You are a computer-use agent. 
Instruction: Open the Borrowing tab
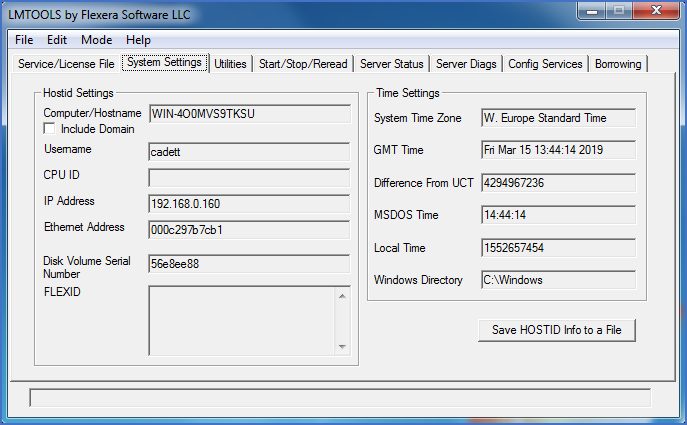point(618,64)
